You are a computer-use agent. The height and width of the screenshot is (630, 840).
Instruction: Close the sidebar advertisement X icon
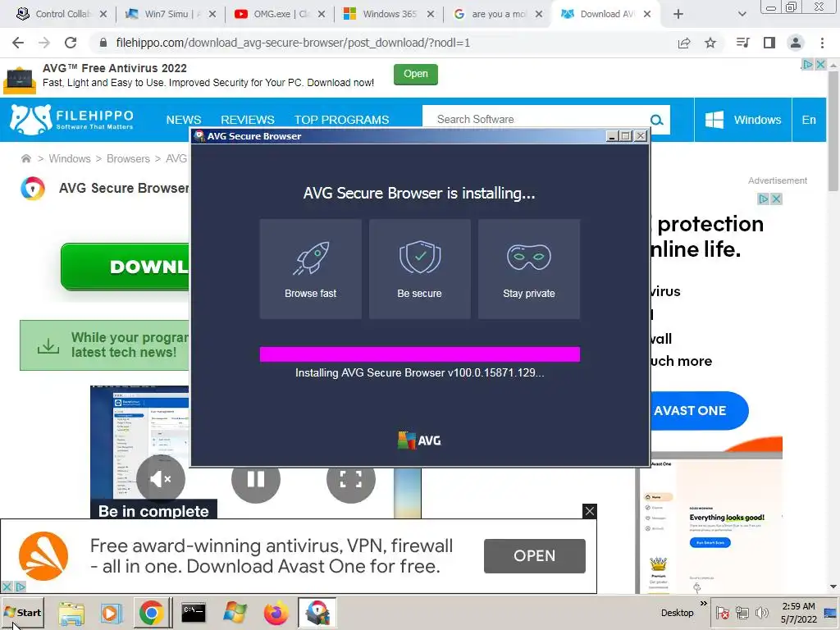click(776, 199)
